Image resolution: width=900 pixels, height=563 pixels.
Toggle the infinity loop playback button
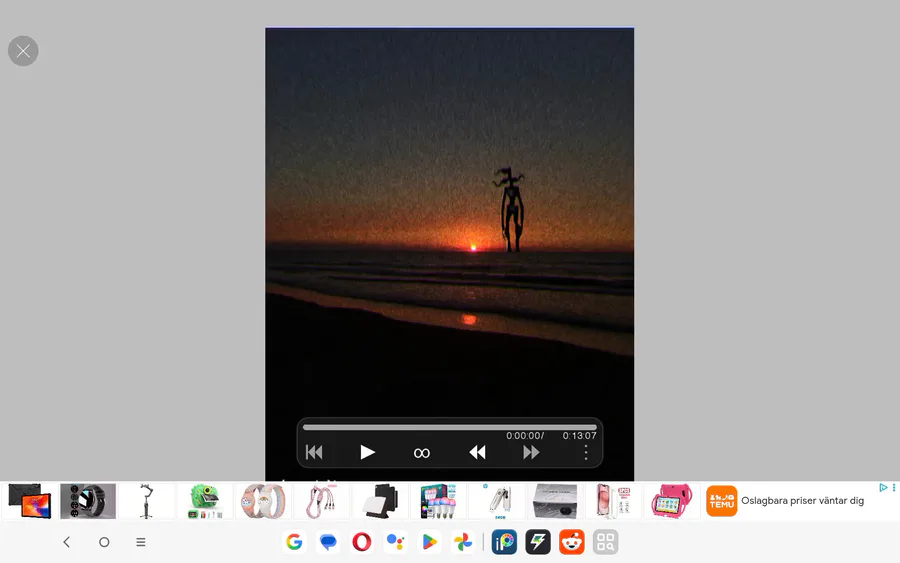tap(421, 453)
